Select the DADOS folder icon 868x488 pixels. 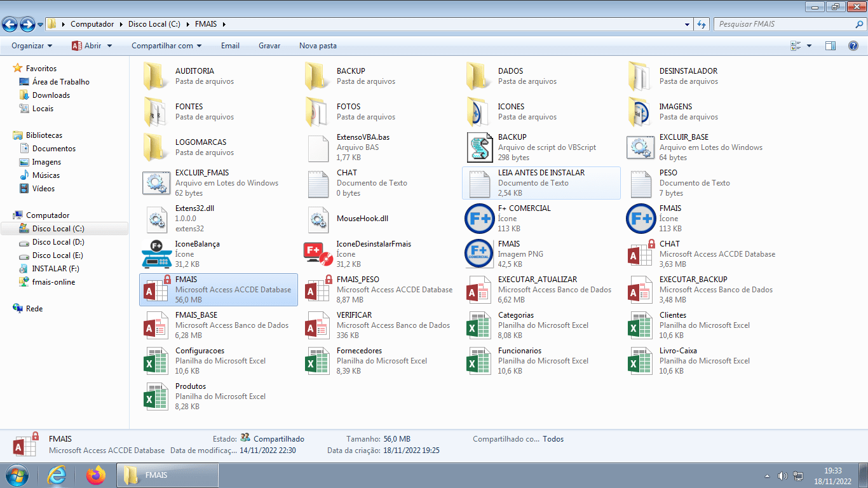point(478,76)
